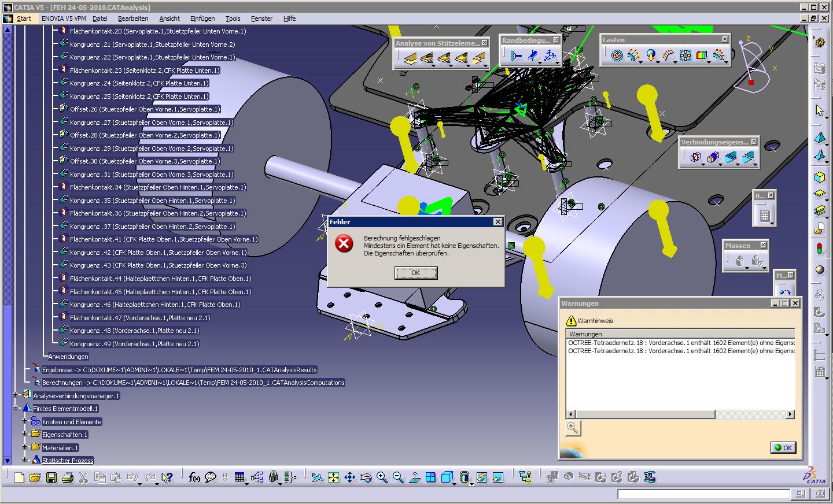Screen dimensions: 833x504
Task: Open the Tools menu
Action: click(233, 18)
